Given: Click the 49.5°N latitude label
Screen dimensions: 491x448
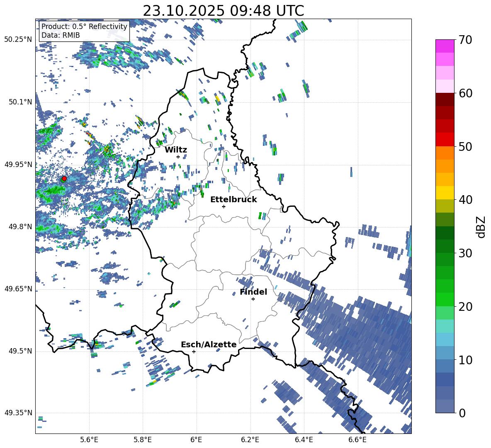Looking at the screenshot, I should [20, 351].
